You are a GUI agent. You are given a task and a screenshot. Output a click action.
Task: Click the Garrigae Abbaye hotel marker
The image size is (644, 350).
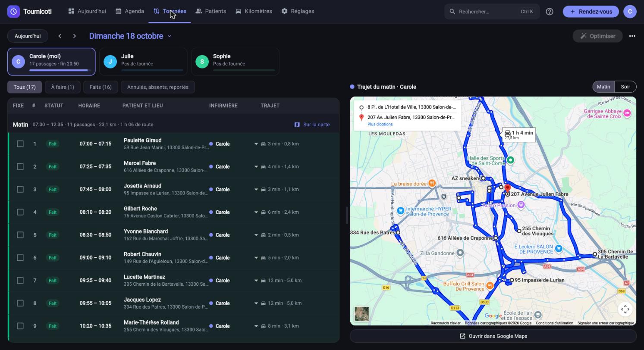(627, 113)
